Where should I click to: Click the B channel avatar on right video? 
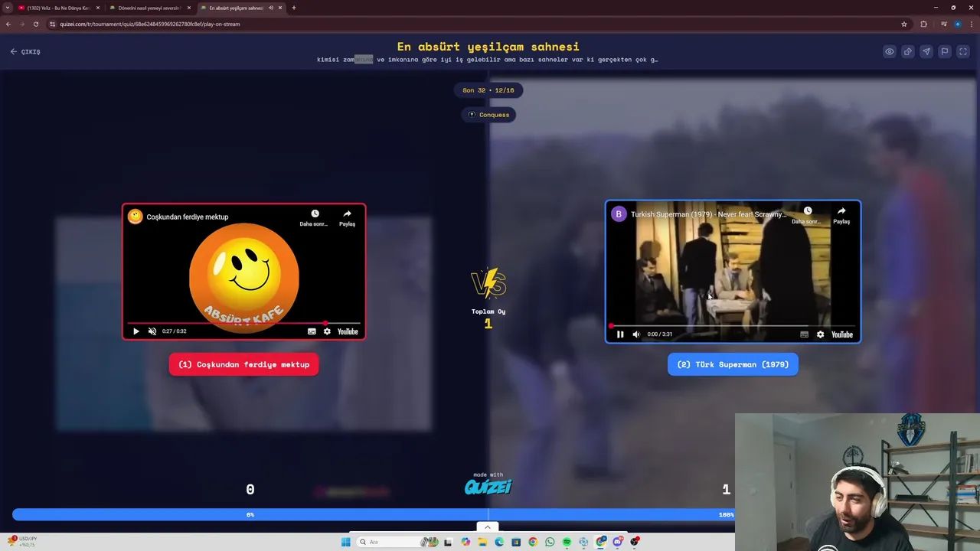click(x=619, y=214)
